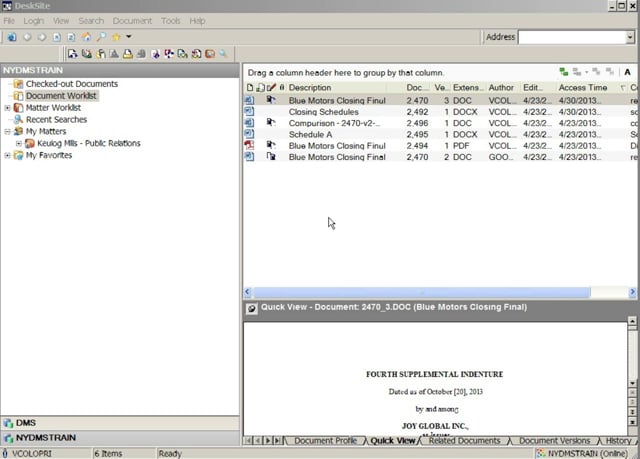Click the PDF icon on the Blue Motors PDF row

pyautogui.click(x=249, y=145)
